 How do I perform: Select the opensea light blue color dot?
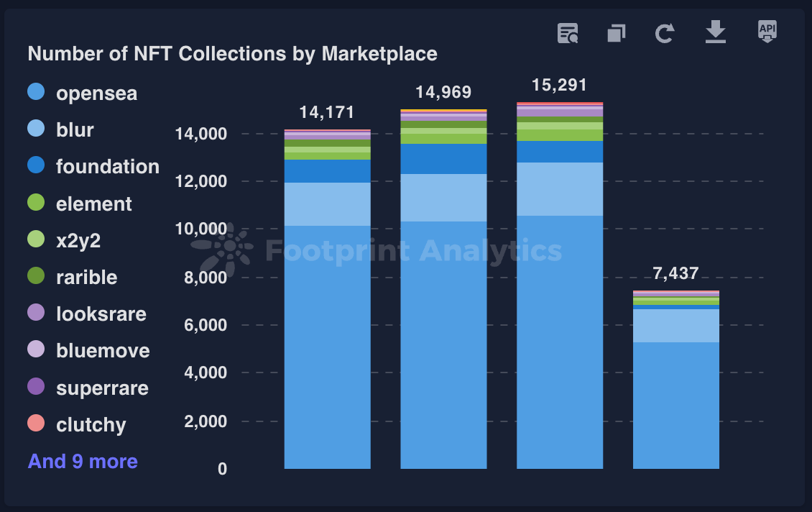tap(36, 92)
